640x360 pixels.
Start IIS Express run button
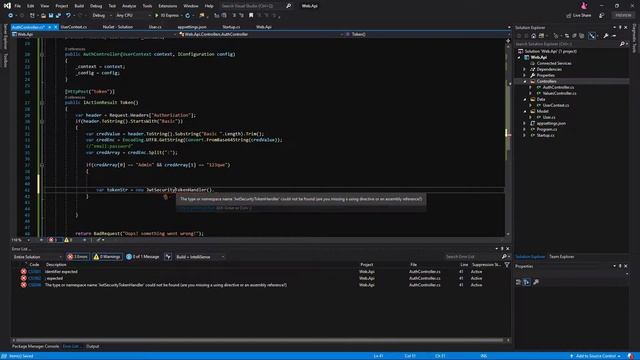(x=167, y=16)
